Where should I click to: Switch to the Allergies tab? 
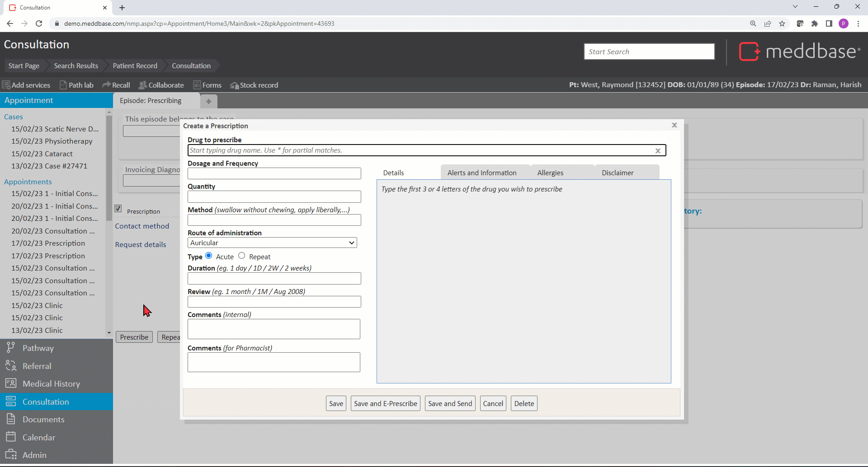(550, 173)
